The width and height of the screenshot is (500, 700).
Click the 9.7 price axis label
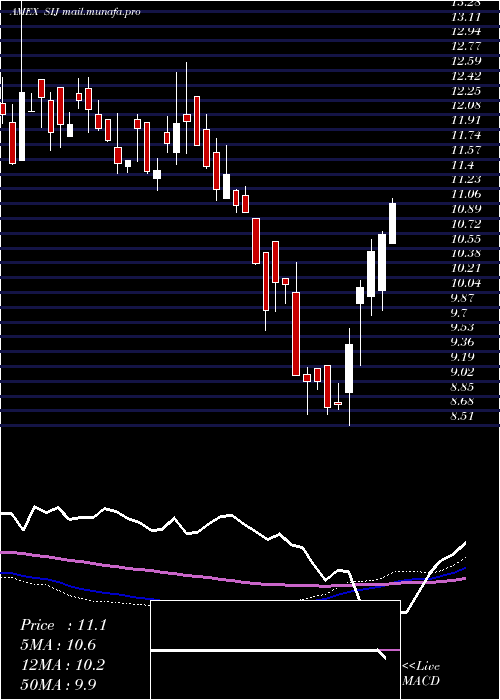coord(460,312)
